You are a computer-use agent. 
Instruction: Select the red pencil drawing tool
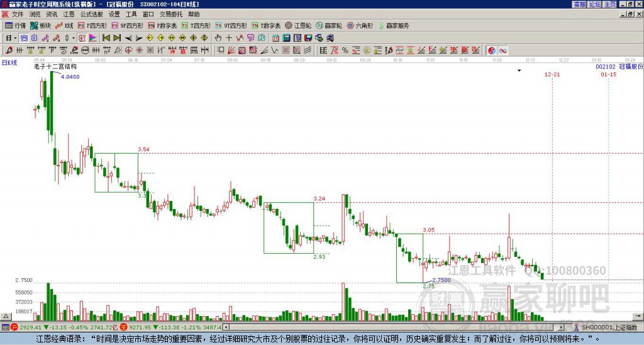(9, 50)
